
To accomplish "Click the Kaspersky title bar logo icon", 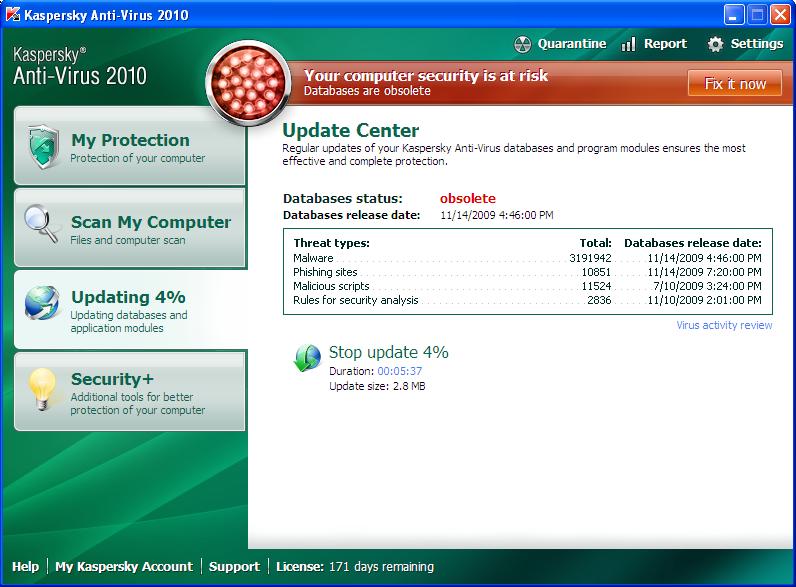I will [13, 14].
